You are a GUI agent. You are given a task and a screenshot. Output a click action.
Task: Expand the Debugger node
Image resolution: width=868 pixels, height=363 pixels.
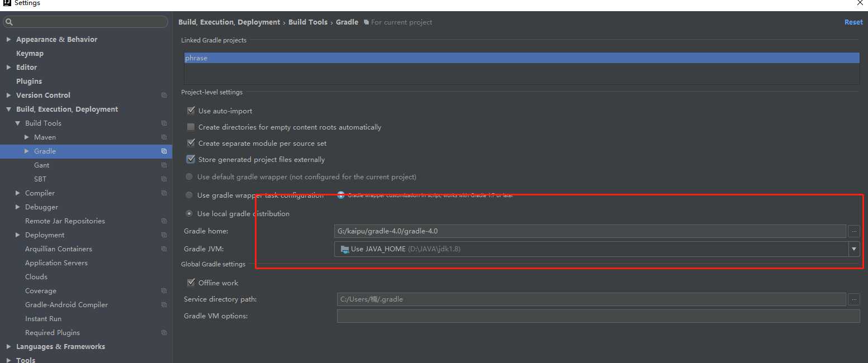(x=17, y=207)
